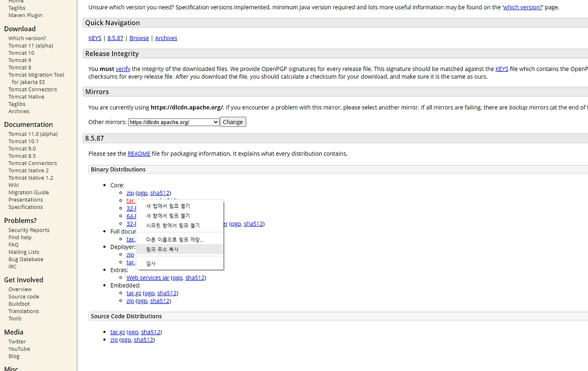Open Tomcat 11.0 (alpha) documentation
Screen dimensions: 588x371
33,134
